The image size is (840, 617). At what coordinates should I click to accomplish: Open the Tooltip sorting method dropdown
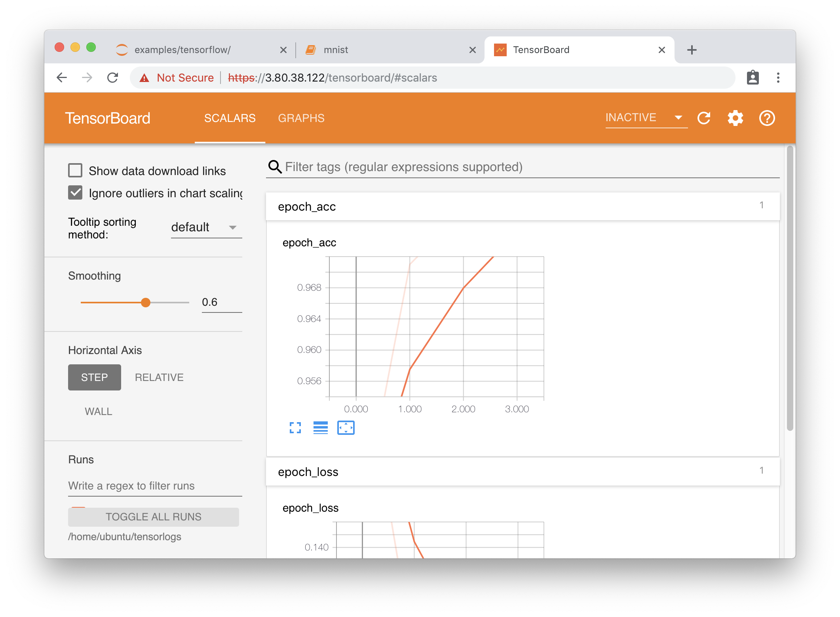coord(206,227)
